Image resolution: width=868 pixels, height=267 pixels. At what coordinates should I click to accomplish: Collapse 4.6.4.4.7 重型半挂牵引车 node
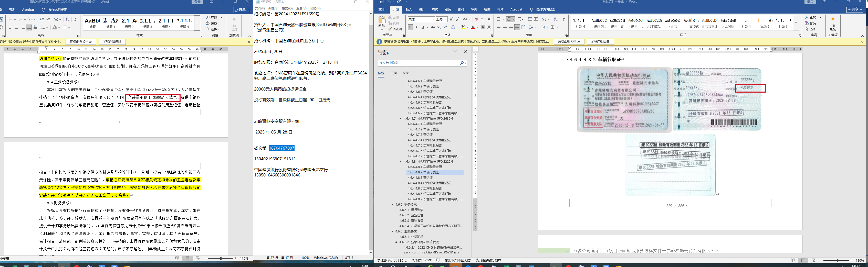click(x=400, y=118)
